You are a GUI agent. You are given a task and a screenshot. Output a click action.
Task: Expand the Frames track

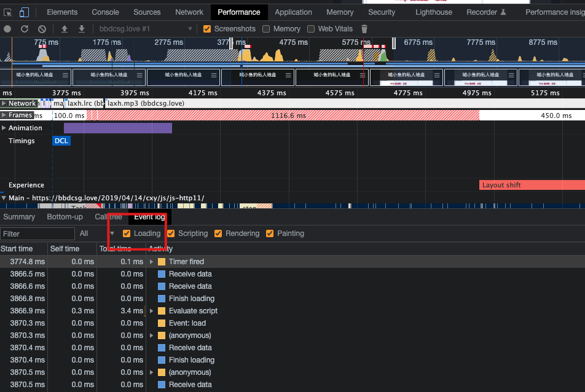click(4, 115)
